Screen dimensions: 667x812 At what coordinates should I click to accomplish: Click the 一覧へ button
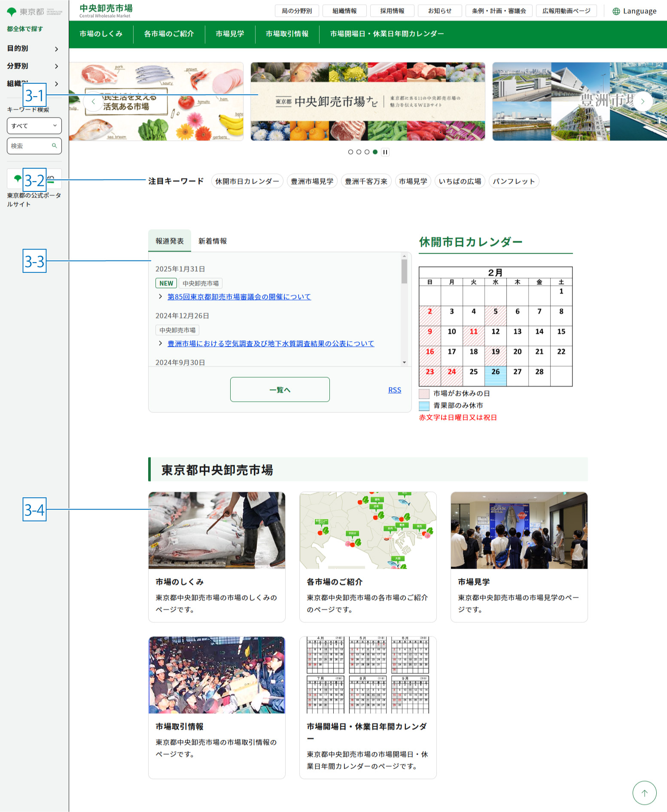[x=280, y=390]
